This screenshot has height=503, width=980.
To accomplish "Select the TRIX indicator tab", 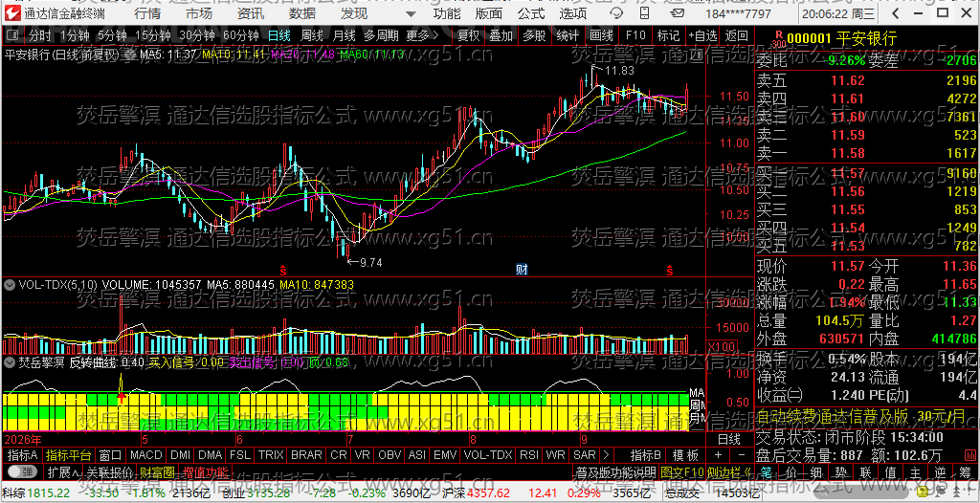I will 271,455.
